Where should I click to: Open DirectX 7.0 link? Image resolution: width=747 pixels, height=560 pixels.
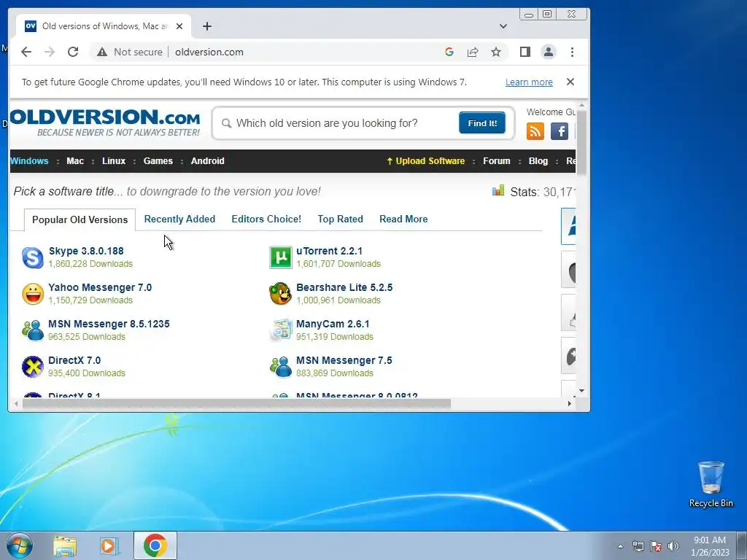(x=74, y=360)
